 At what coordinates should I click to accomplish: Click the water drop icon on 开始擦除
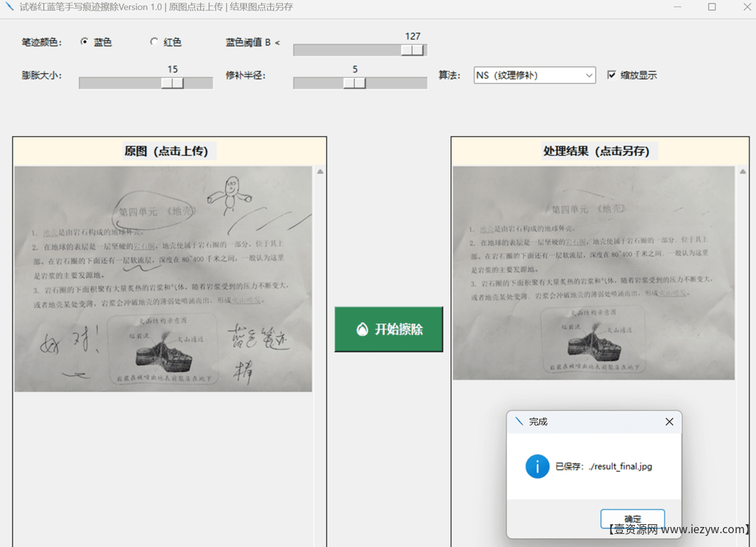pyautogui.click(x=364, y=329)
